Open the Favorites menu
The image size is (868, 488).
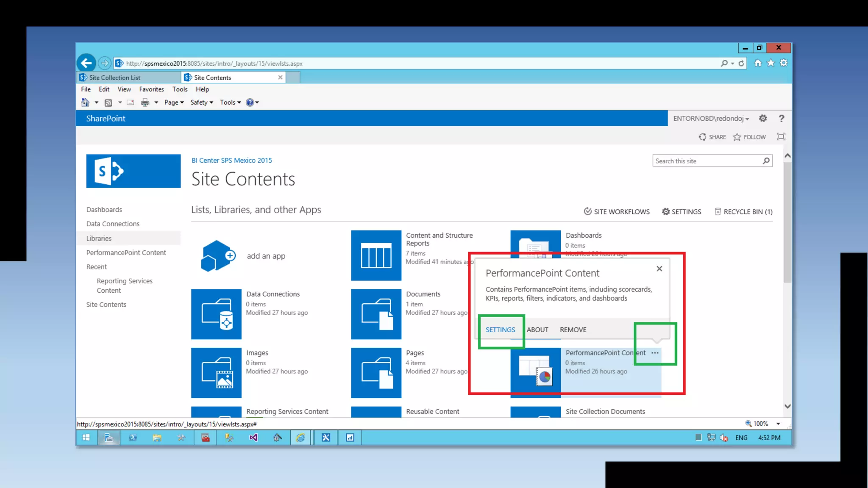pos(151,89)
